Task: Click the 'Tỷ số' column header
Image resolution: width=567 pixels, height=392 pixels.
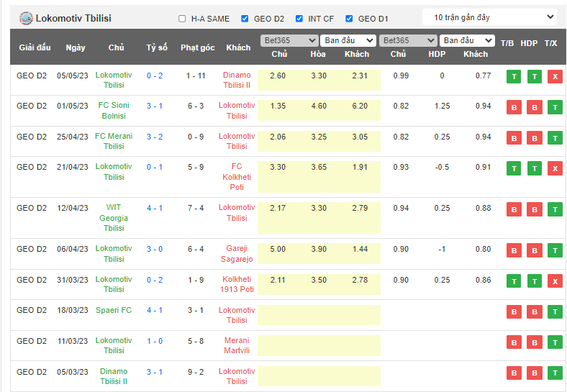Action: tap(156, 47)
